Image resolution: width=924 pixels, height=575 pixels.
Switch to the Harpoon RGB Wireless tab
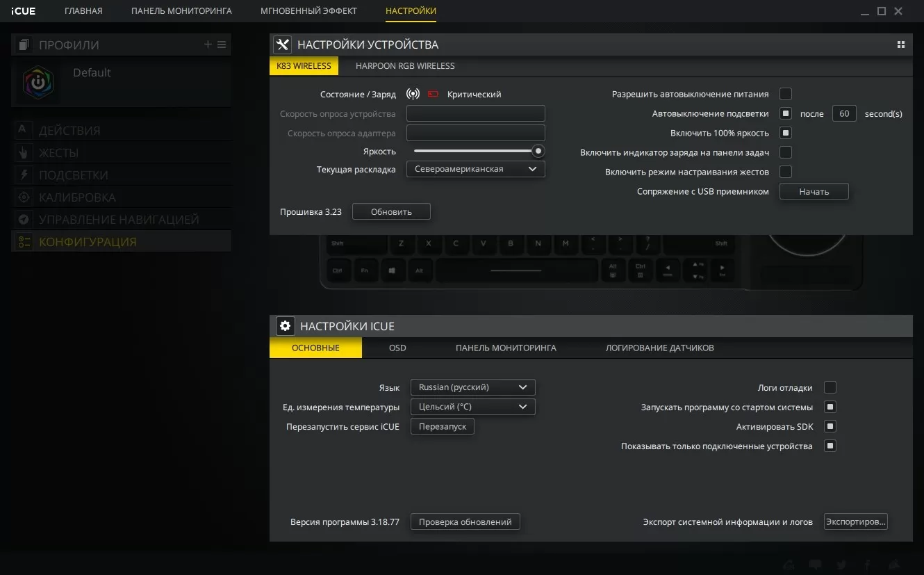point(405,66)
